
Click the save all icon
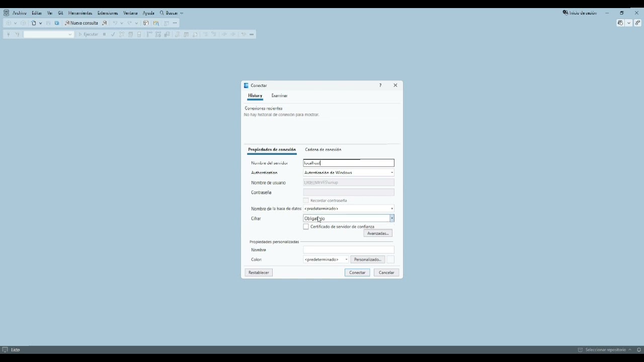tap(57, 23)
